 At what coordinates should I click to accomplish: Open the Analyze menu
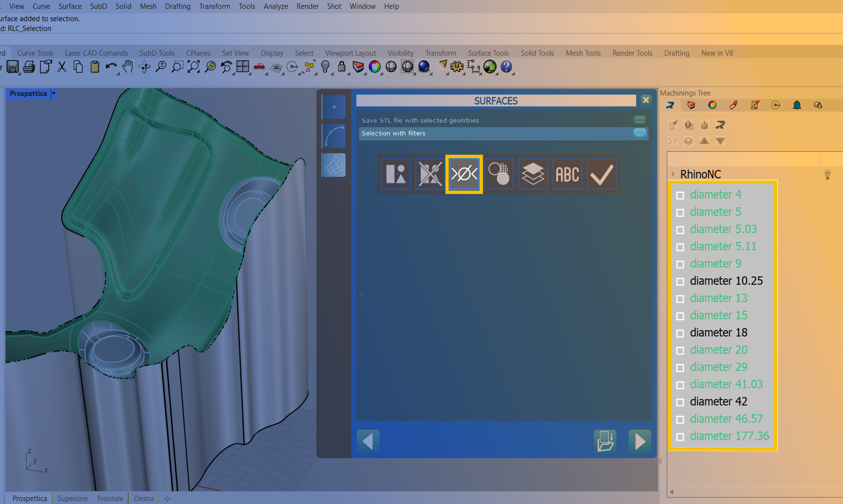click(275, 6)
